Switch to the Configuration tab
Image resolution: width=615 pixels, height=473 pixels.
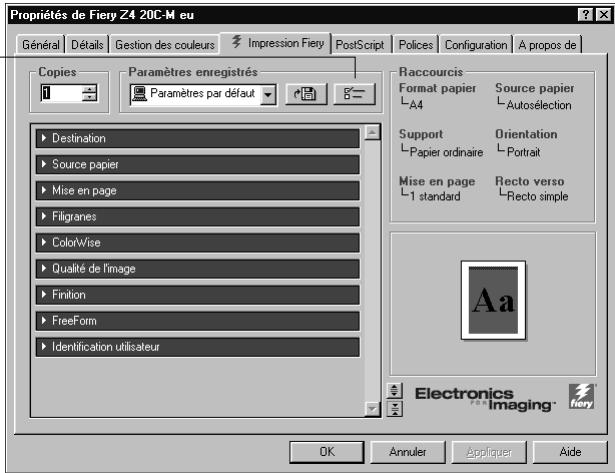point(476,45)
